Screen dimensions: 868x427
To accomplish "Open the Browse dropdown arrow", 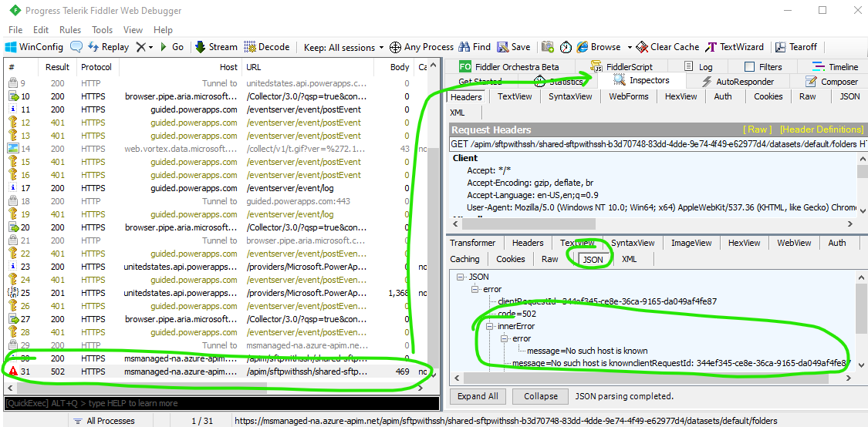I will click(630, 48).
